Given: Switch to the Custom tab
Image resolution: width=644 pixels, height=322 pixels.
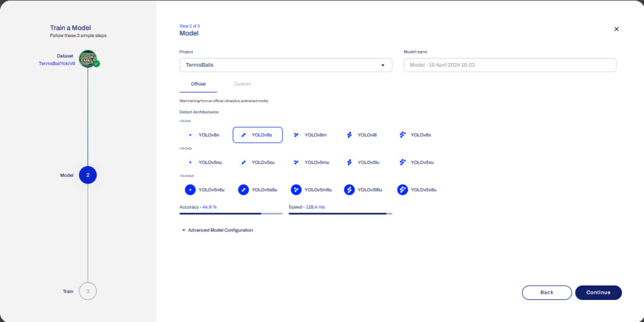Looking at the screenshot, I should pyautogui.click(x=242, y=84).
